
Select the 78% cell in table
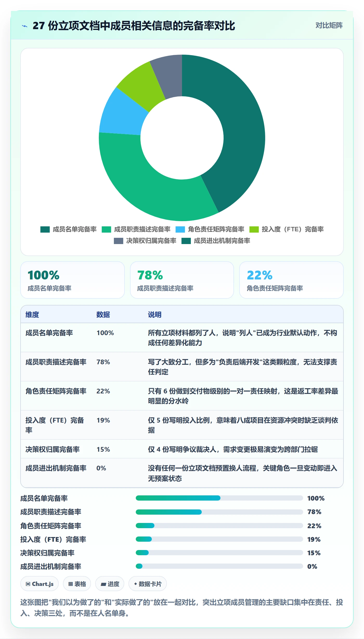tap(103, 362)
